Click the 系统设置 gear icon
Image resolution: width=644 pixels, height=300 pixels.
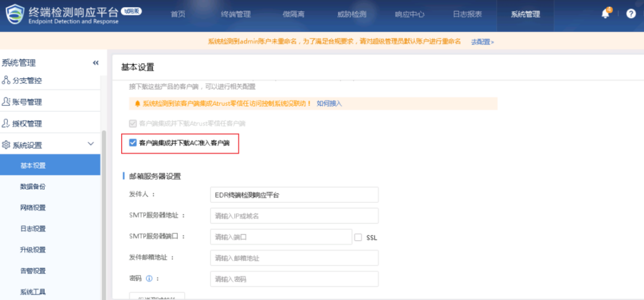coord(6,145)
